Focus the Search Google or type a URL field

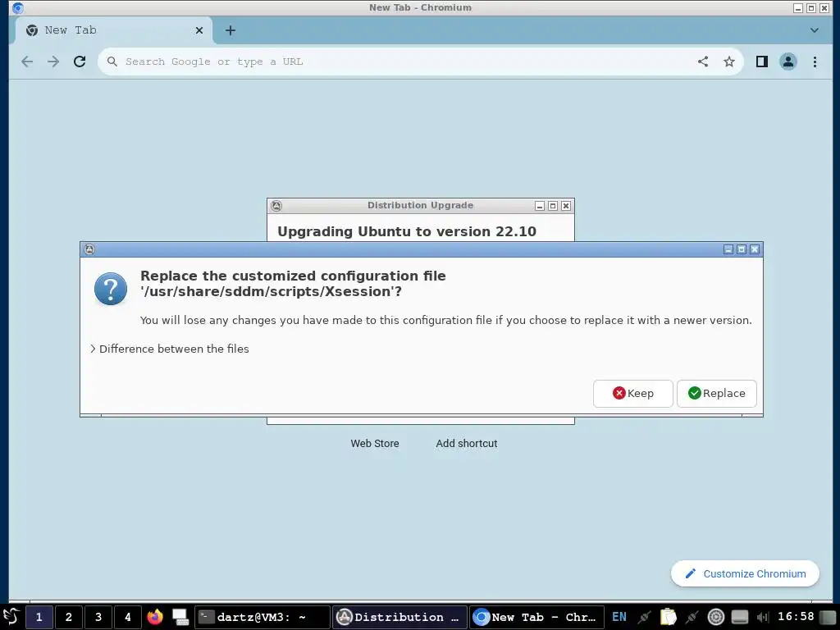pyautogui.click(x=396, y=62)
